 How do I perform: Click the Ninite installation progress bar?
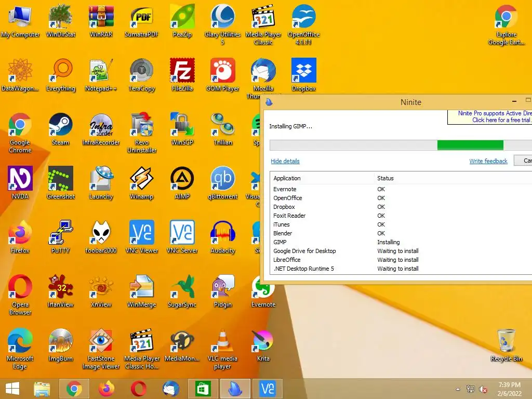[401, 145]
